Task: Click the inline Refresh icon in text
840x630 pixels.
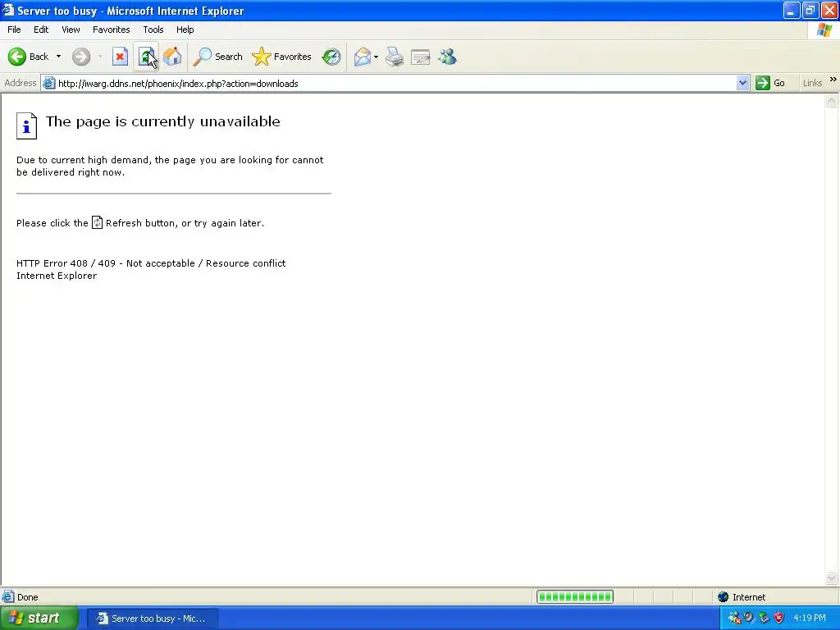Action: pyautogui.click(x=97, y=222)
